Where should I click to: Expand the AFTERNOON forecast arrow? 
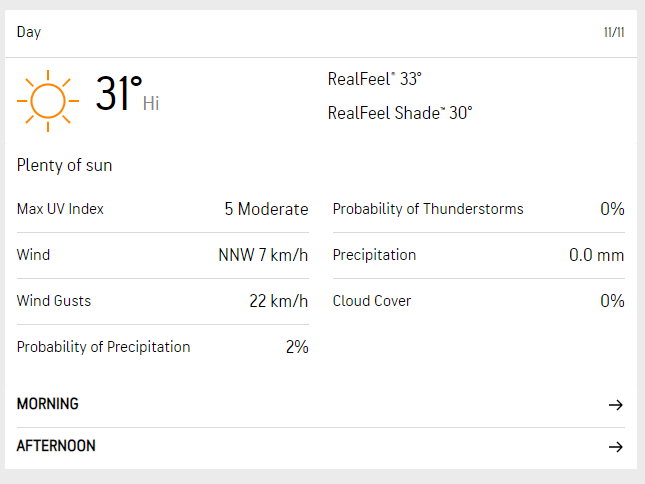pos(616,447)
